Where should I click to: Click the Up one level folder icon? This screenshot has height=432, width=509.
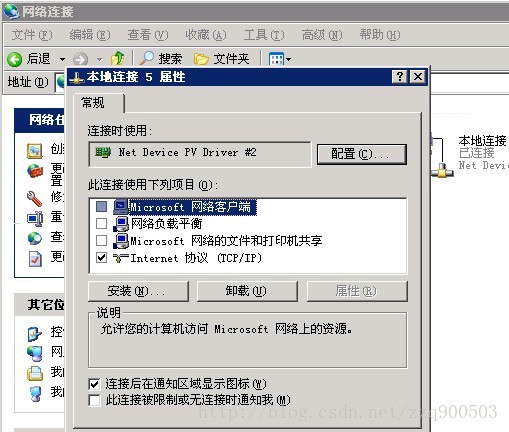click(x=117, y=59)
